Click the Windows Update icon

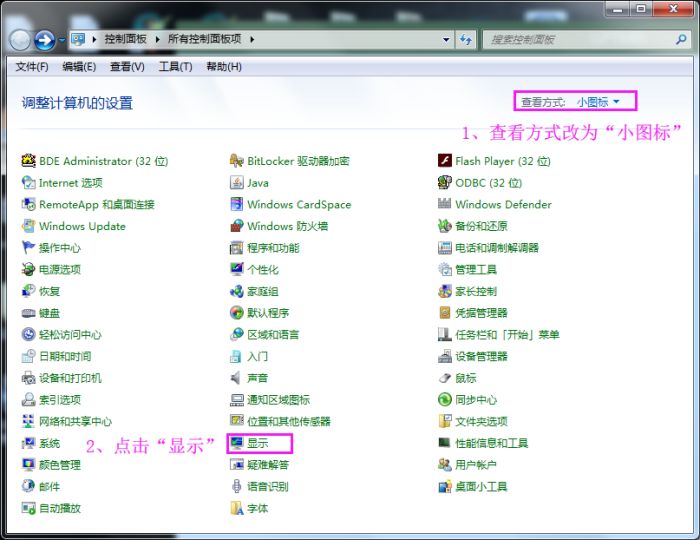point(29,226)
